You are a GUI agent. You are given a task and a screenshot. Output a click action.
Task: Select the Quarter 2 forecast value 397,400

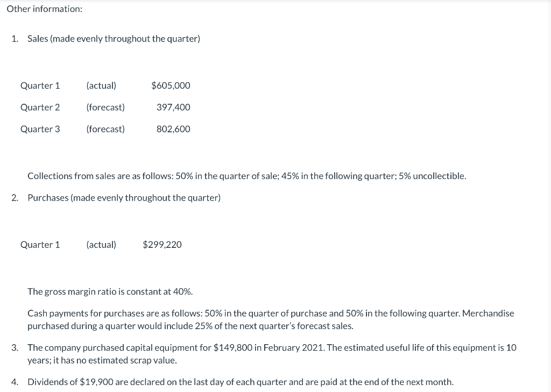coord(173,107)
